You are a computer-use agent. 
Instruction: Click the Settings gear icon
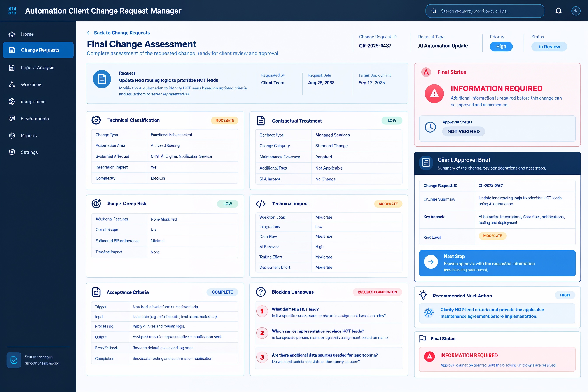(x=12, y=152)
